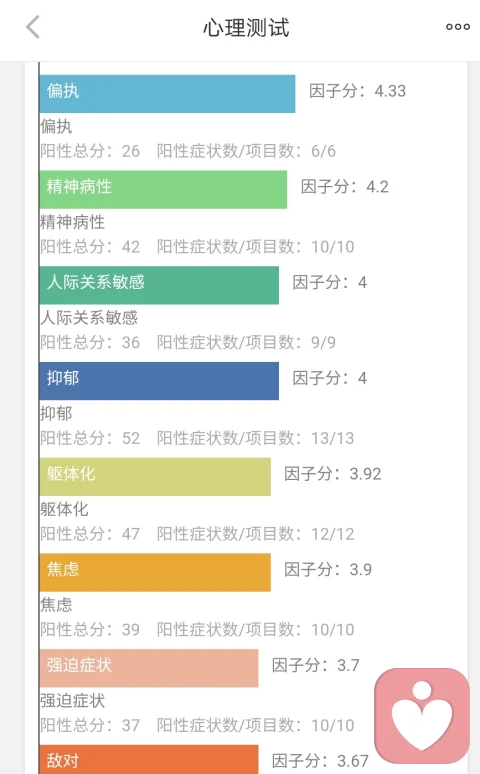This screenshot has width=480, height=774.
Task: Go back using the left arrow icon
Action: click(x=33, y=27)
